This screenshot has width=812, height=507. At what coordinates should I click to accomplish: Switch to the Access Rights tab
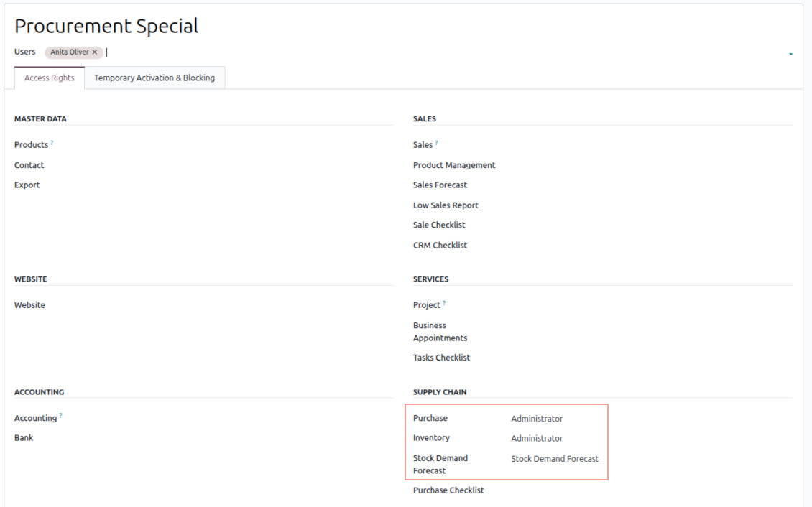[x=50, y=78]
